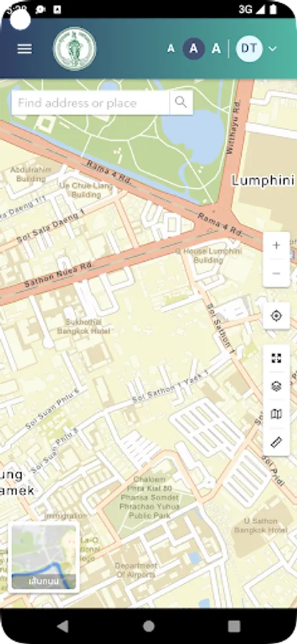Click the search magnifier button

pyautogui.click(x=181, y=102)
